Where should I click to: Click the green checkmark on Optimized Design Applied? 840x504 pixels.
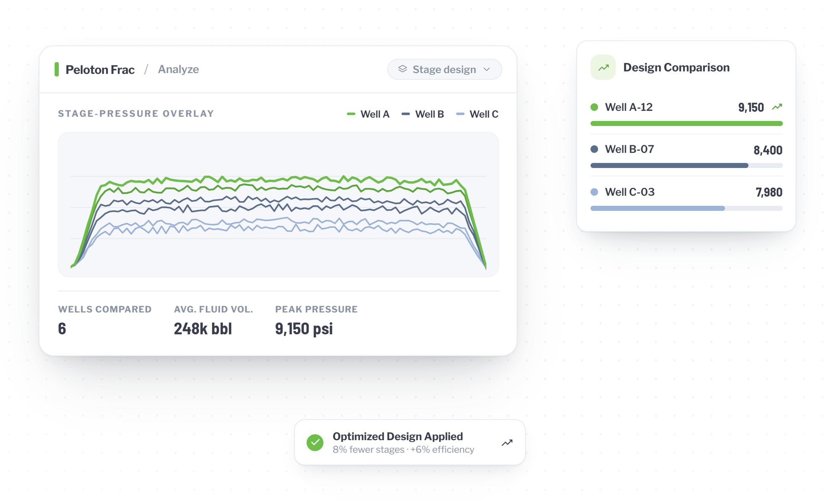315,442
